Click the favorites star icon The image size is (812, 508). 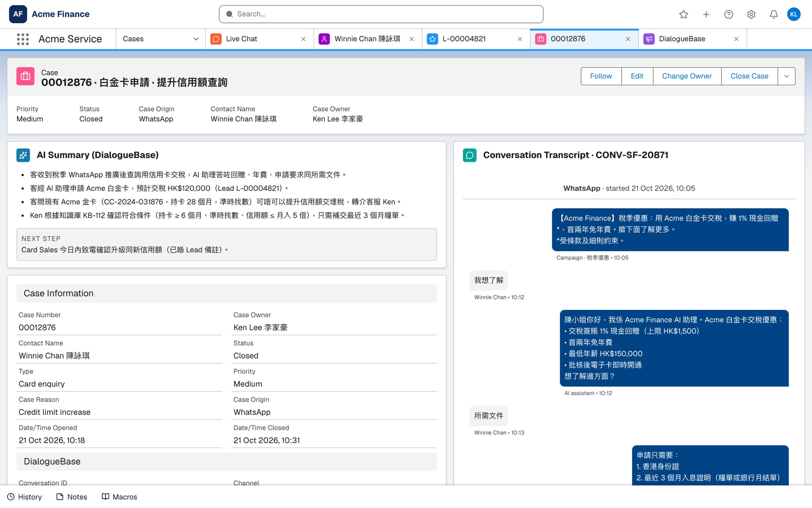(x=683, y=14)
